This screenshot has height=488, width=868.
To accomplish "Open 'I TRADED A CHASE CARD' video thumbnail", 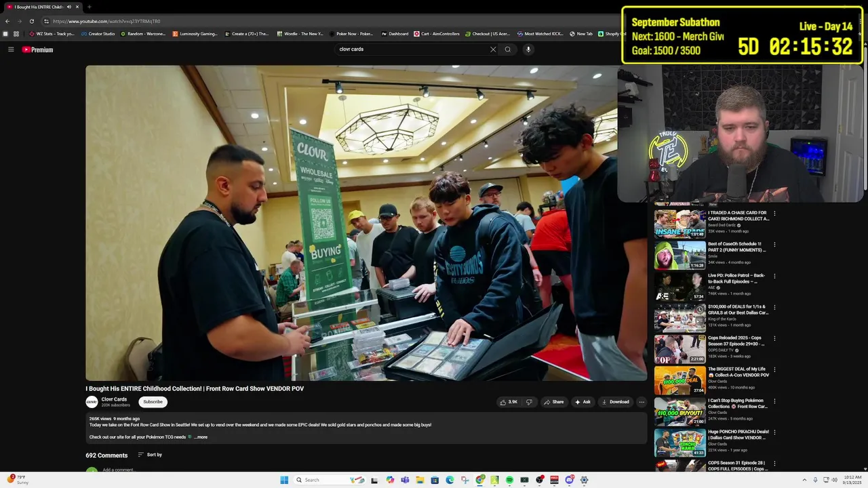I will click(x=680, y=224).
